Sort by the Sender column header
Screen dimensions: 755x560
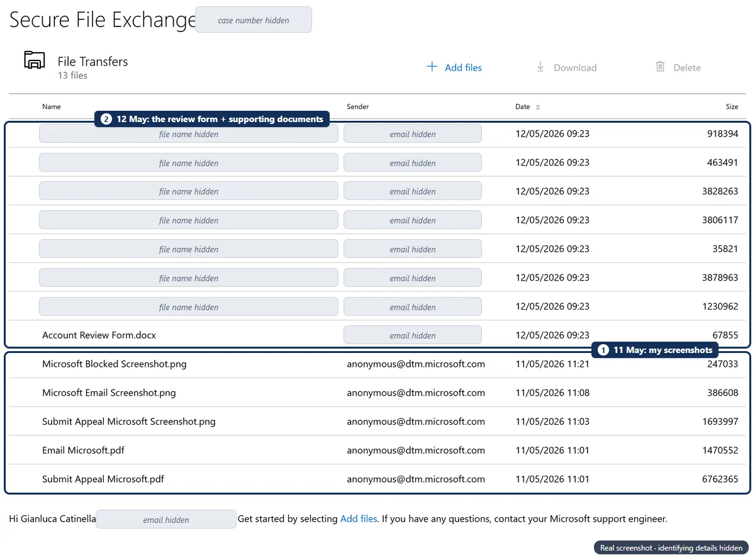(x=358, y=106)
